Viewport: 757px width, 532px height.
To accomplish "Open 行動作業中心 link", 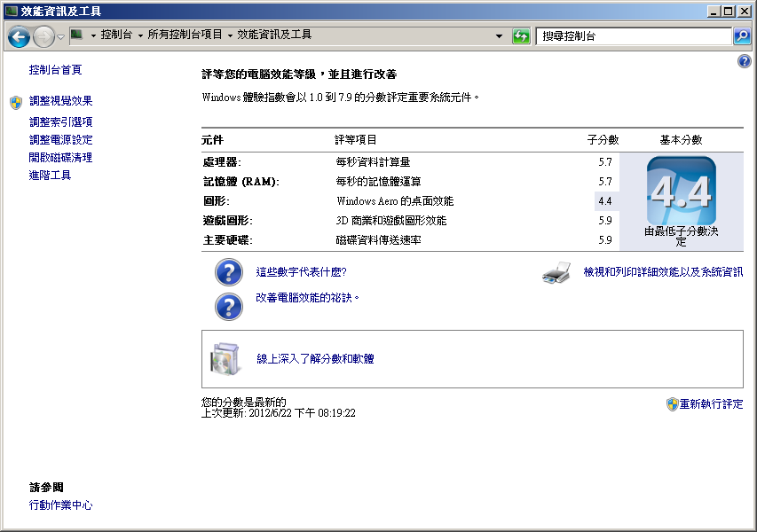I will coord(61,505).
